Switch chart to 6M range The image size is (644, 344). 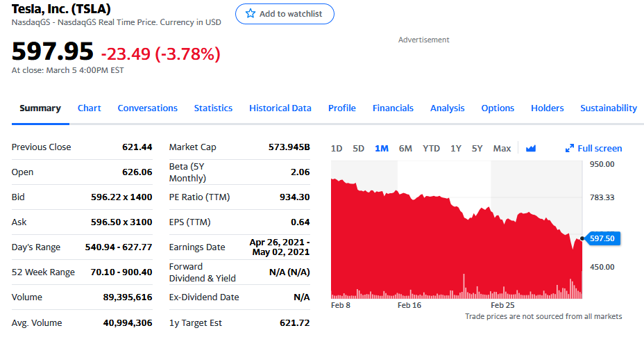(405, 148)
